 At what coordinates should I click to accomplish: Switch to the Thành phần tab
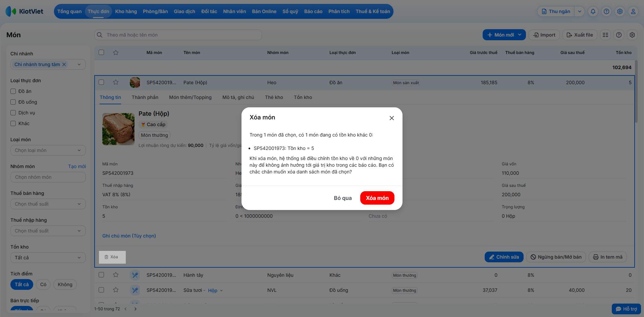click(145, 97)
